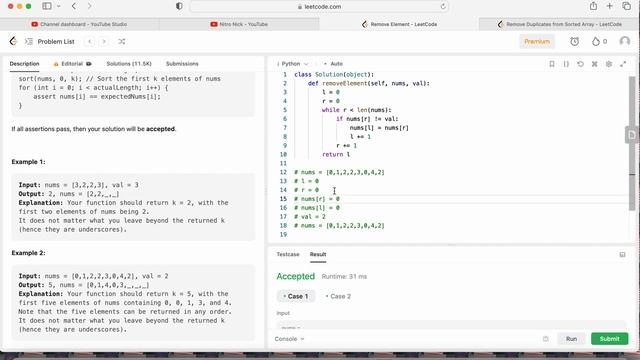Image resolution: width=640 pixels, height=360 pixels.
Task: Go to next problem arrow
Action: point(104,42)
